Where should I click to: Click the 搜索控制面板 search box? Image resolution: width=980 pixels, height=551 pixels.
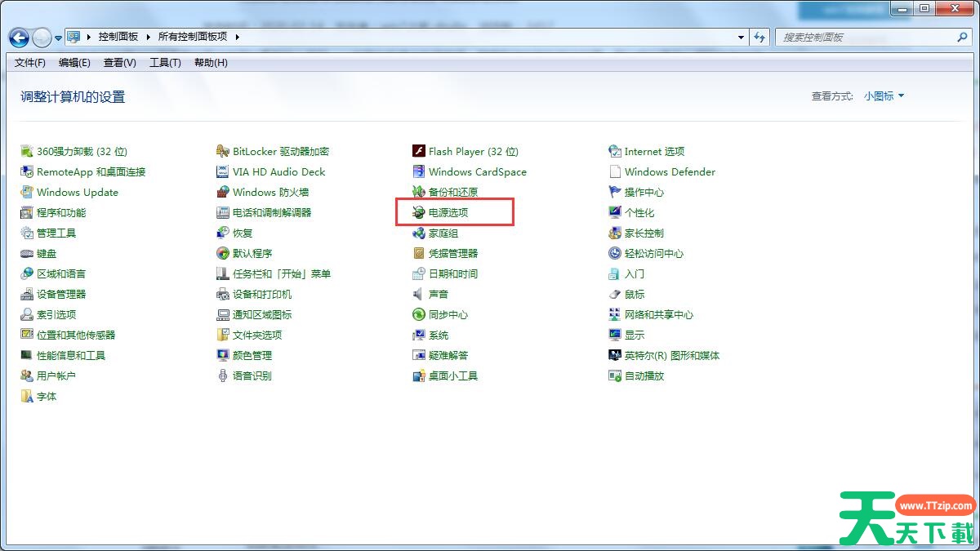(866, 37)
